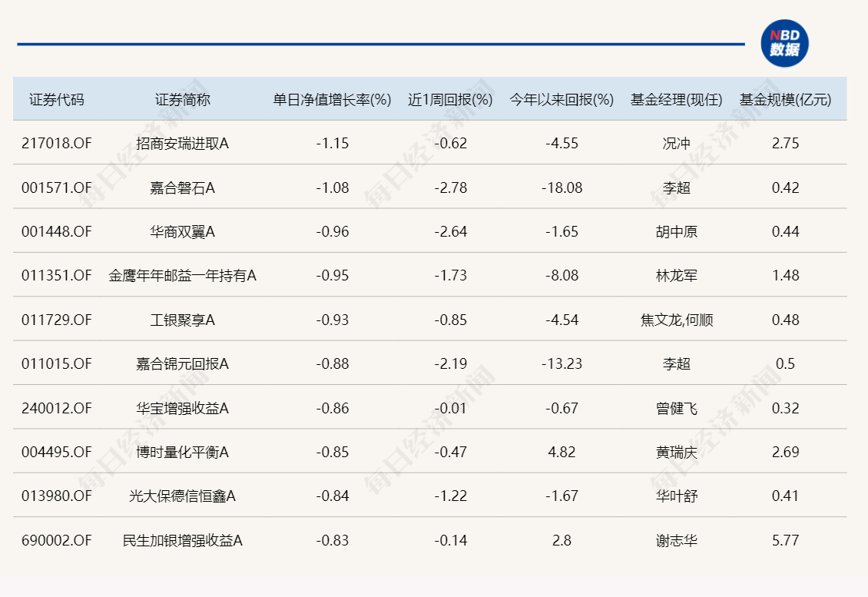
Task: Select fund size value 1.48
Action: point(786,275)
